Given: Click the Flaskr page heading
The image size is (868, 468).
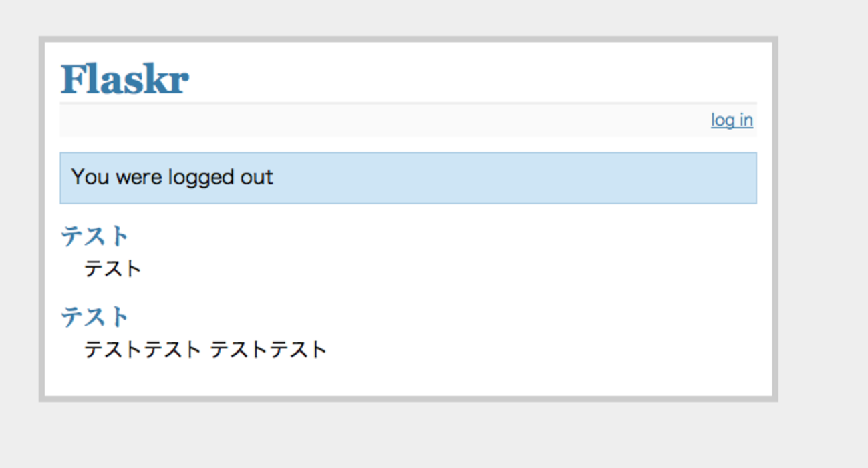Looking at the screenshot, I should 125,80.
